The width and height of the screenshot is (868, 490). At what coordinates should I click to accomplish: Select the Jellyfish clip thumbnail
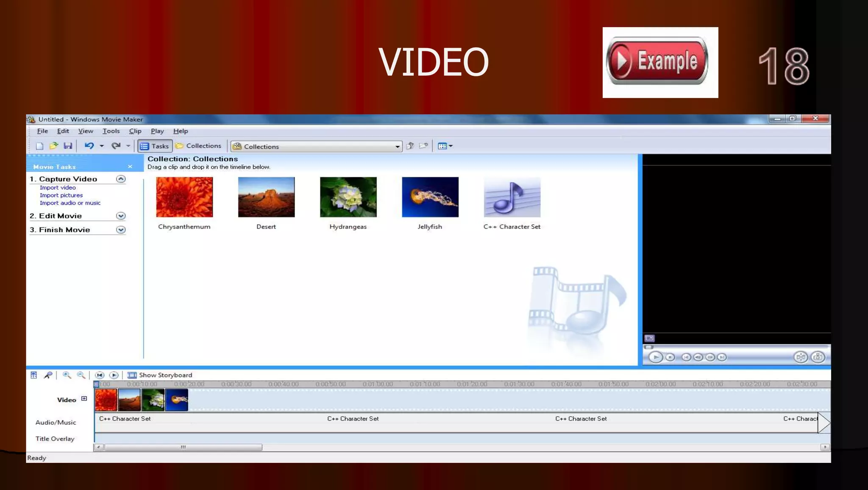coord(430,197)
